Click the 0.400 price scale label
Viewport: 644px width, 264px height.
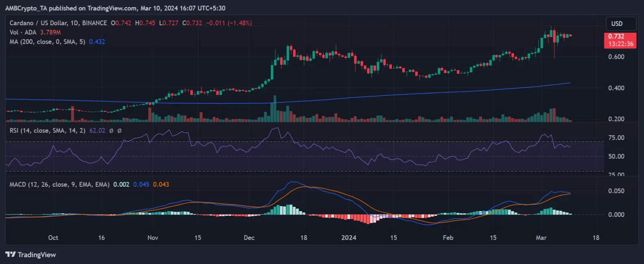[x=616, y=88]
